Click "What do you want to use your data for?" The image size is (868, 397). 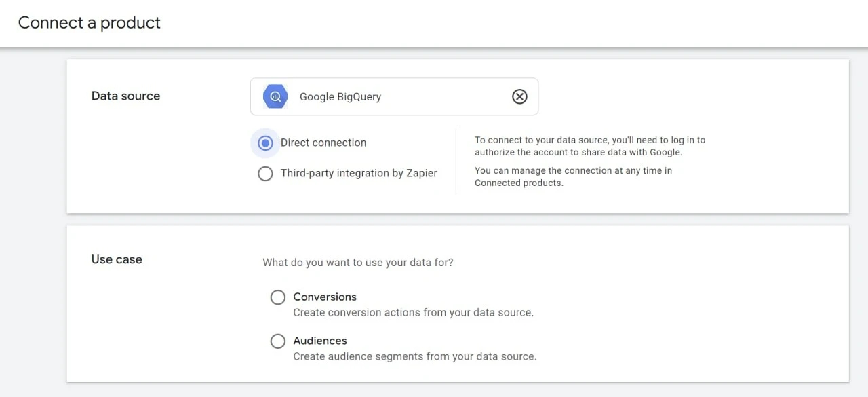coord(358,262)
